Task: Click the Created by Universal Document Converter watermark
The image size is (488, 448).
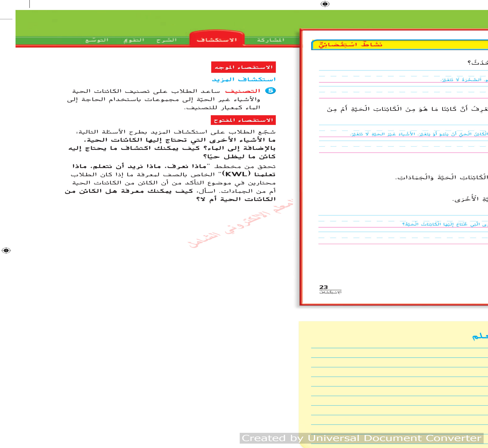Action: point(362,438)
